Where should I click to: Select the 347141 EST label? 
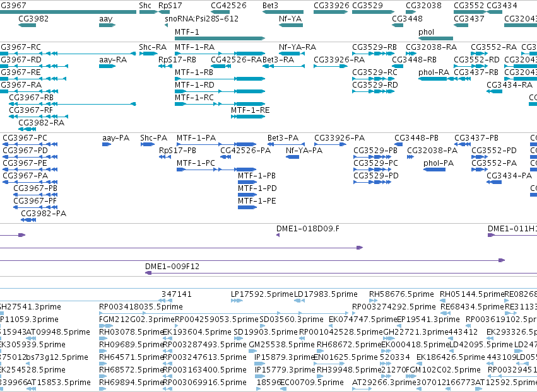click(177, 294)
